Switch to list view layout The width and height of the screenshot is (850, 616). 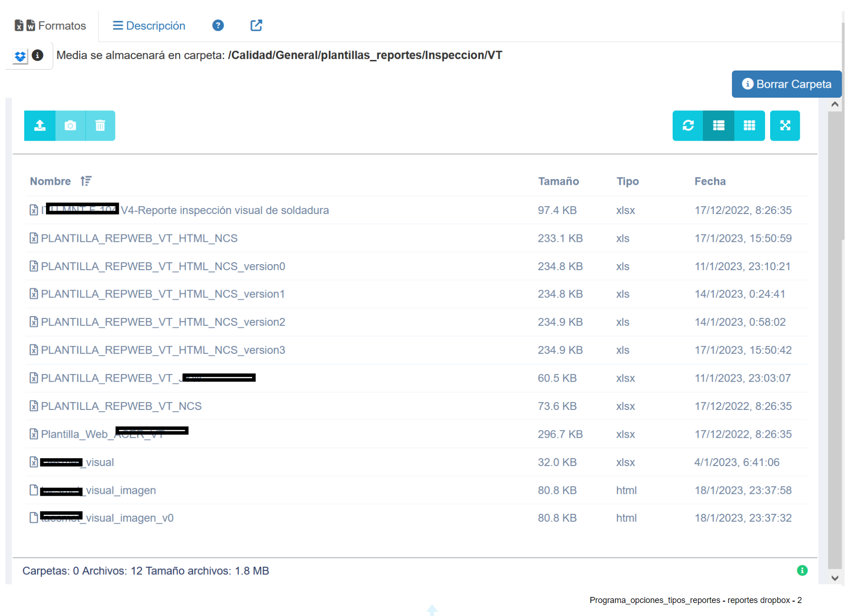(718, 125)
